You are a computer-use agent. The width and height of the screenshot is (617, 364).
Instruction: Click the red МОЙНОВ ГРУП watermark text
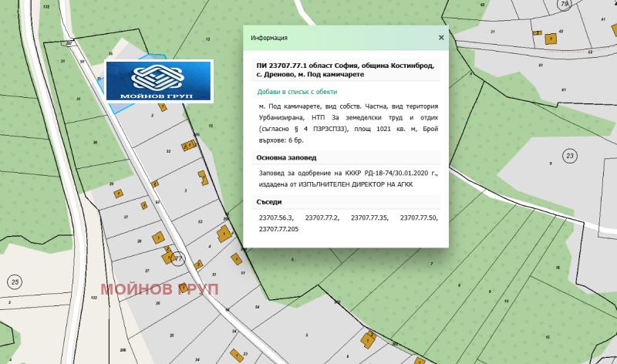(x=160, y=288)
